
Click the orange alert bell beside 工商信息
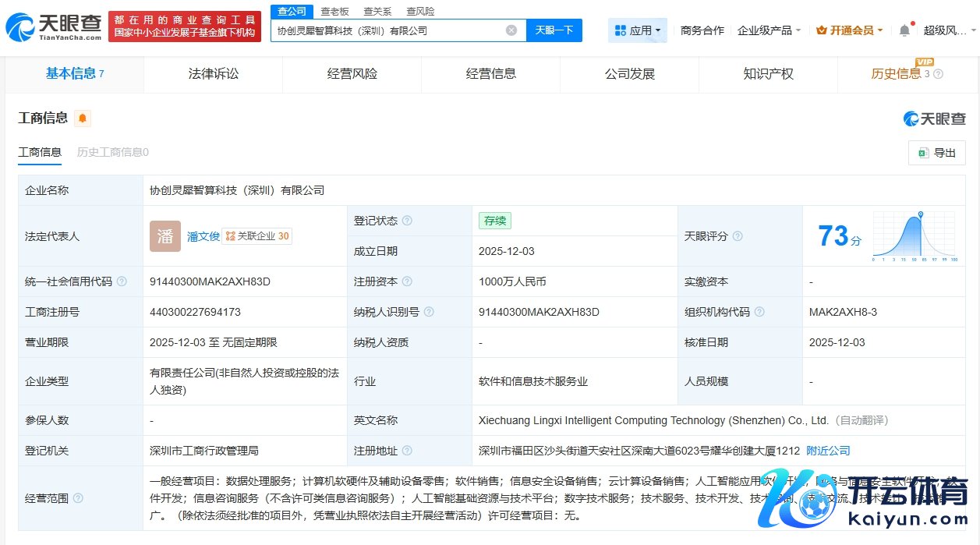tap(83, 119)
